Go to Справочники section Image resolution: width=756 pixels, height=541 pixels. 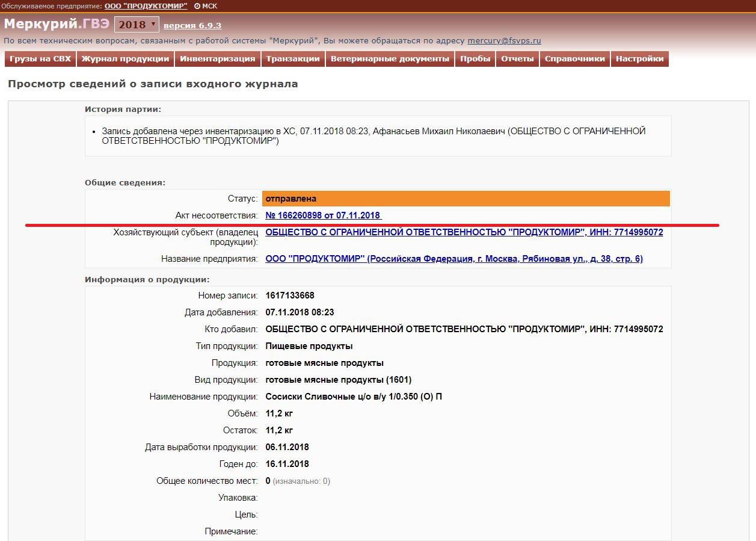(575, 59)
